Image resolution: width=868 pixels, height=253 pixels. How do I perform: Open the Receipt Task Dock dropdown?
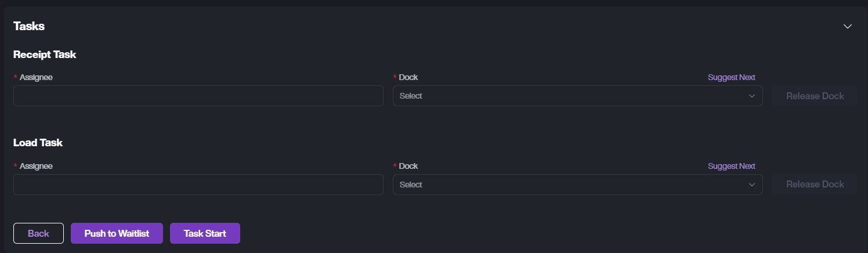point(569,96)
